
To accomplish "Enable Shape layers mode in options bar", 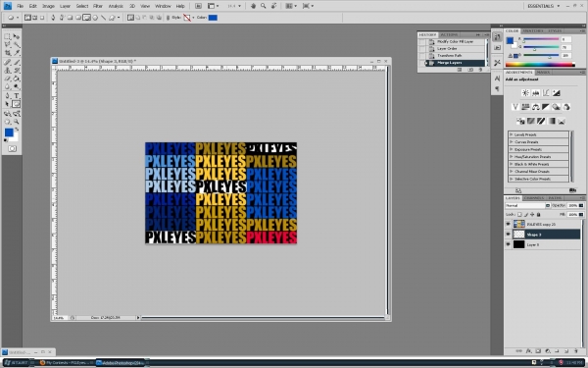I will tap(27, 18).
